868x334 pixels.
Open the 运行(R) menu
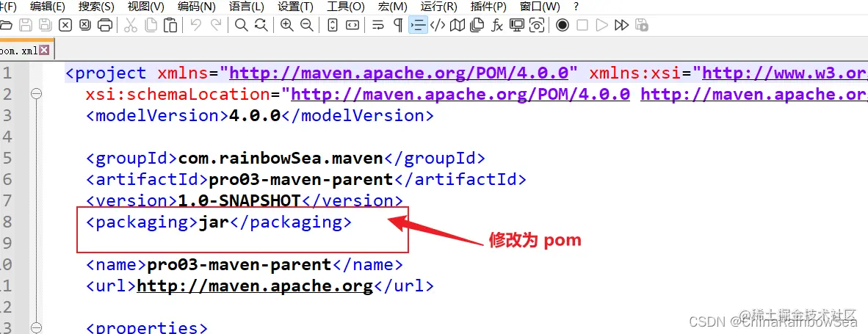[439, 7]
